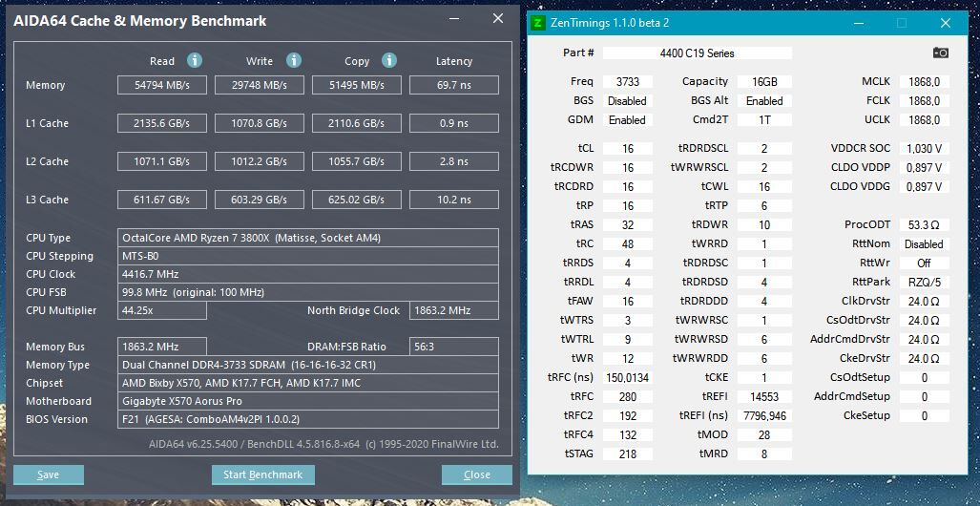Click the ZenTimings title bar text
This screenshot has width=980, height=506.
click(610, 23)
